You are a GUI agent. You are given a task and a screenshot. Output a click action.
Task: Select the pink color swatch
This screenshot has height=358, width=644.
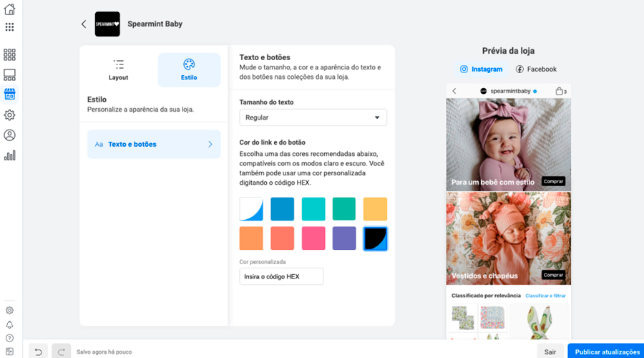[313, 238]
